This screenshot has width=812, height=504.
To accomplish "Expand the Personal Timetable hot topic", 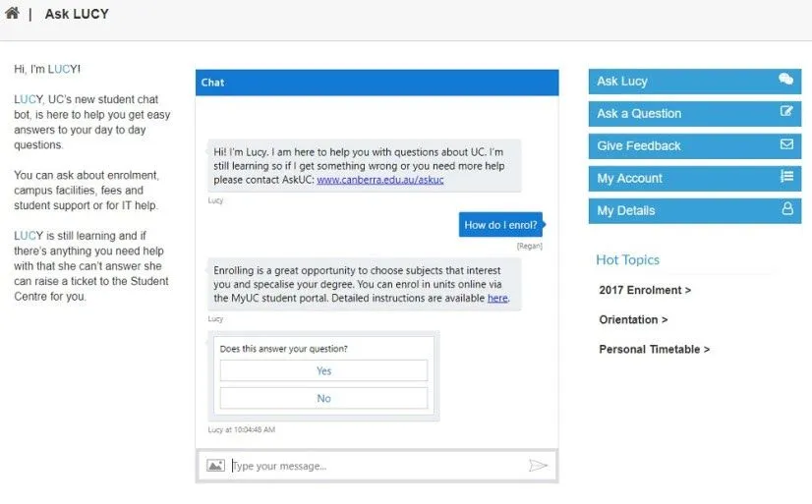I will (x=654, y=350).
